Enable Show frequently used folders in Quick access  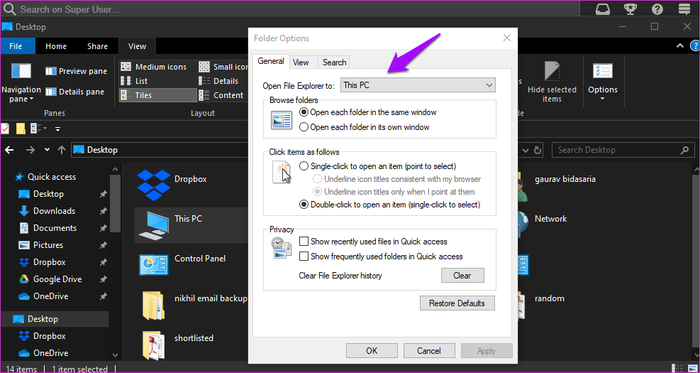pyautogui.click(x=381, y=257)
